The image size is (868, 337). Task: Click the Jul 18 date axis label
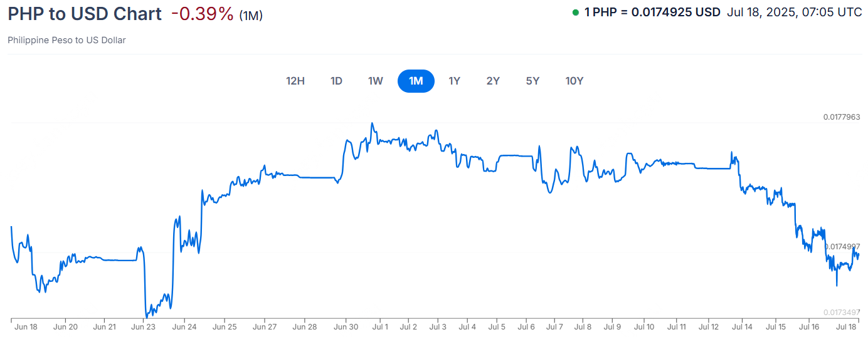coord(847,326)
